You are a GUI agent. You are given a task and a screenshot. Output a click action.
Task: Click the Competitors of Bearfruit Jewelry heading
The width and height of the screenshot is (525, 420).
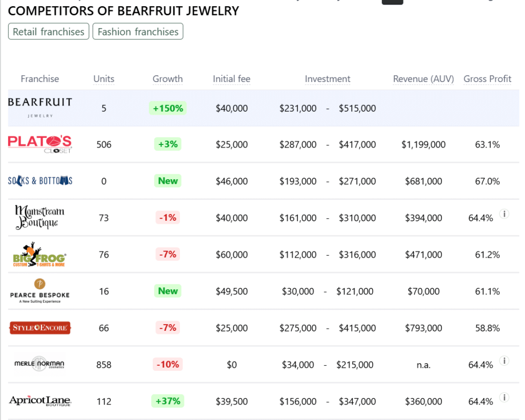tap(124, 11)
